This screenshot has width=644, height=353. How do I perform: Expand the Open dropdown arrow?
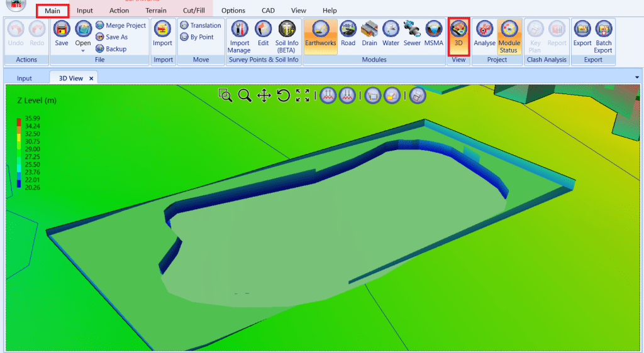(x=83, y=51)
